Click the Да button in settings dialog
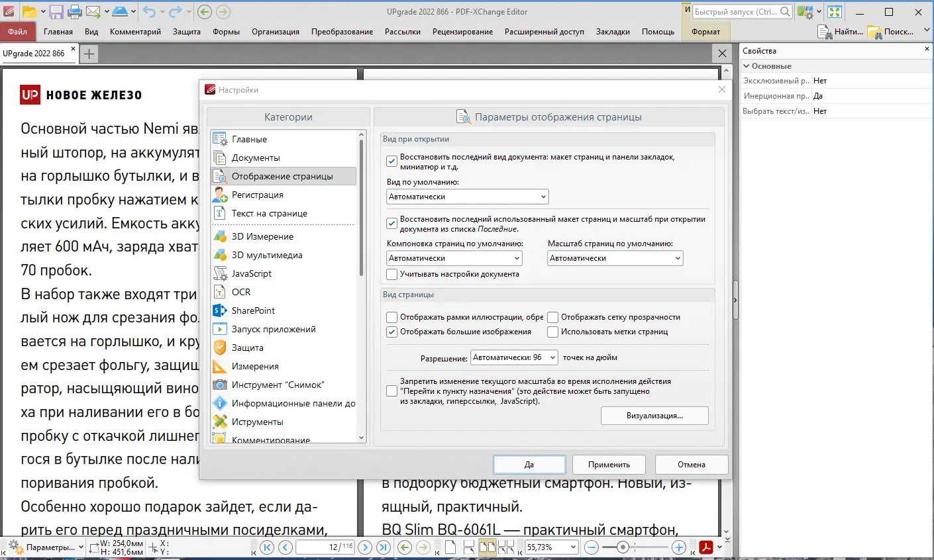 (x=529, y=464)
